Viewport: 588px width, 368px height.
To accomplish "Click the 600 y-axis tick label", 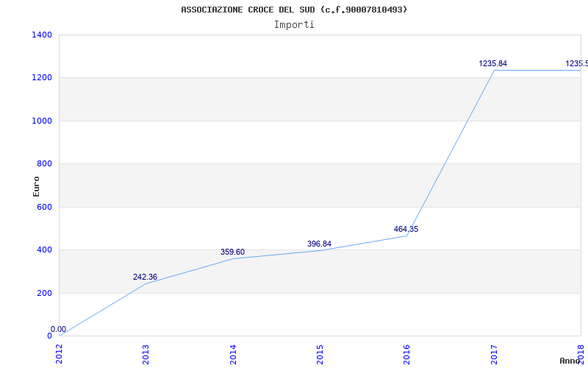I will coord(44,207).
